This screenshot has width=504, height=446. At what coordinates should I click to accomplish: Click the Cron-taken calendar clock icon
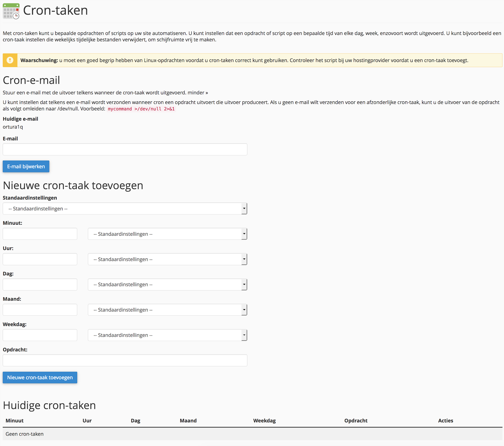[11, 11]
